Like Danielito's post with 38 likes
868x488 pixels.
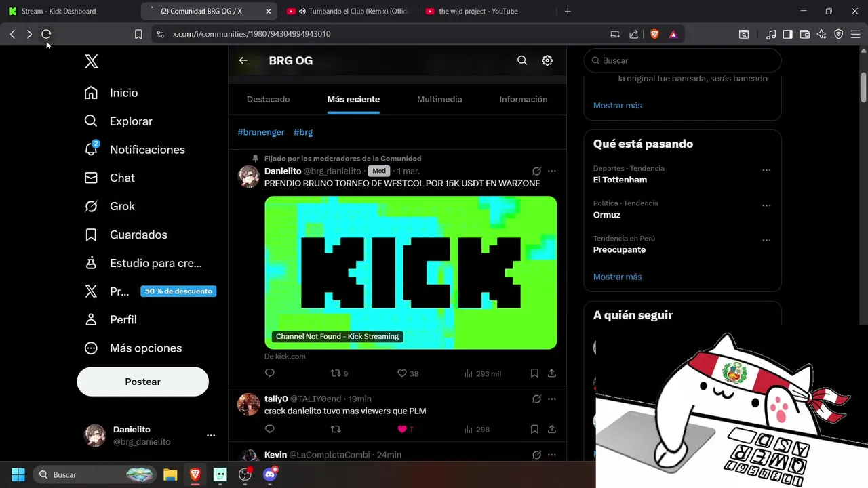pos(408,373)
